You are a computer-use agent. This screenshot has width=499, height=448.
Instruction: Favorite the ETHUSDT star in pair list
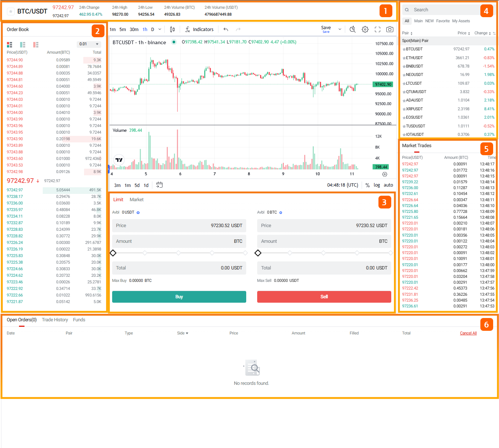pos(404,58)
